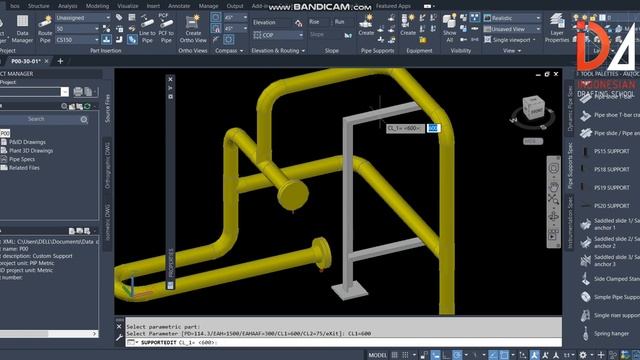Viewport: 640px width, 360px height.
Task: Open the COP justification dropdown
Action: pyautogui.click(x=278, y=36)
